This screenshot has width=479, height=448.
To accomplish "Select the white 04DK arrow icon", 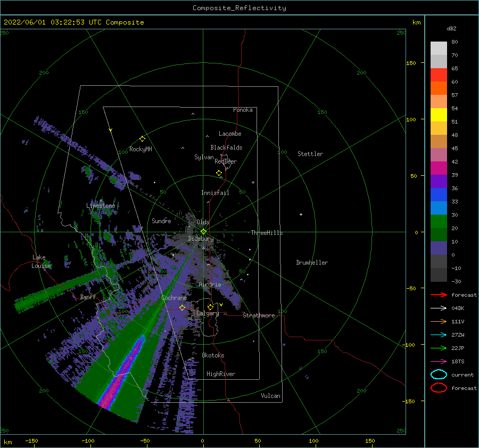I will point(439,308).
